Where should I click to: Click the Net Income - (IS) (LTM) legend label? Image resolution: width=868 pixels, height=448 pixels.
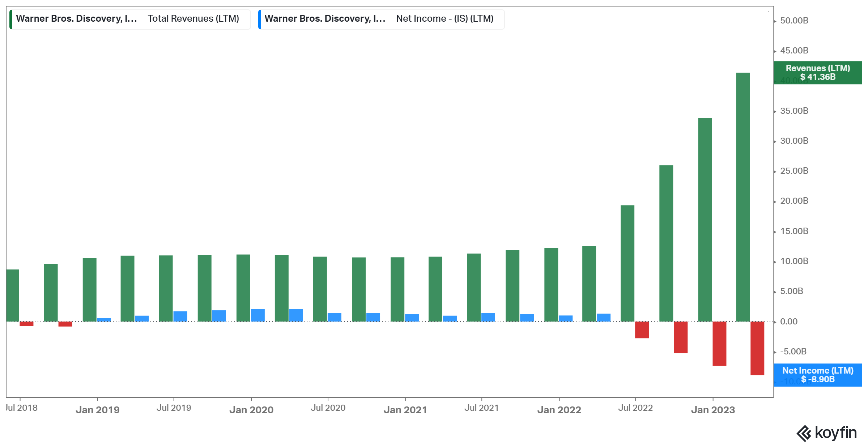click(x=444, y=19)
